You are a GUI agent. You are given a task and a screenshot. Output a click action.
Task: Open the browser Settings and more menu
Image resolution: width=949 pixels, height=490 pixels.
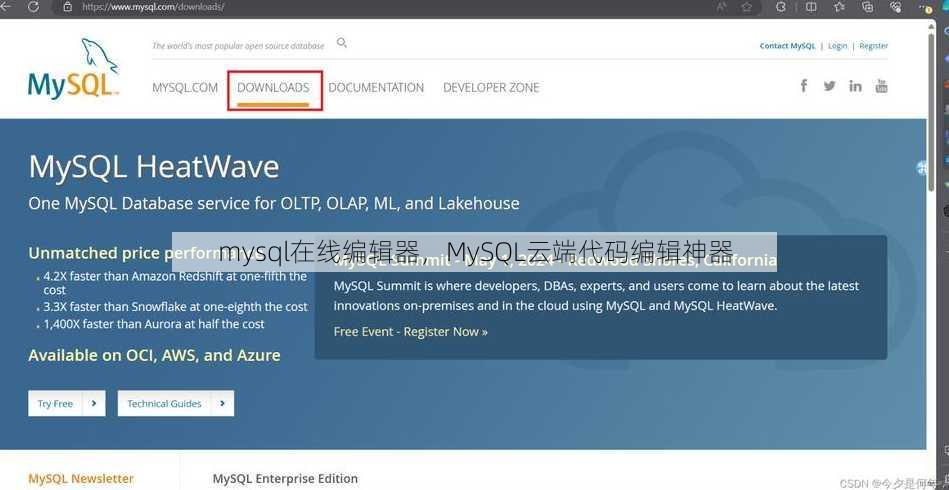coord(926,7)
